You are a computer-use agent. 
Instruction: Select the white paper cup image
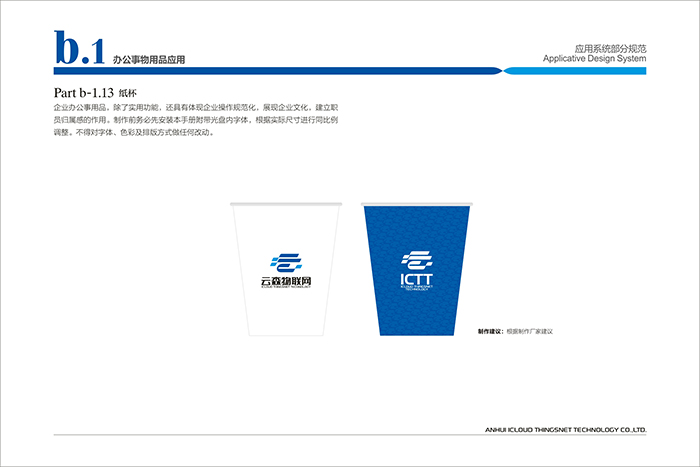(286, 269)
